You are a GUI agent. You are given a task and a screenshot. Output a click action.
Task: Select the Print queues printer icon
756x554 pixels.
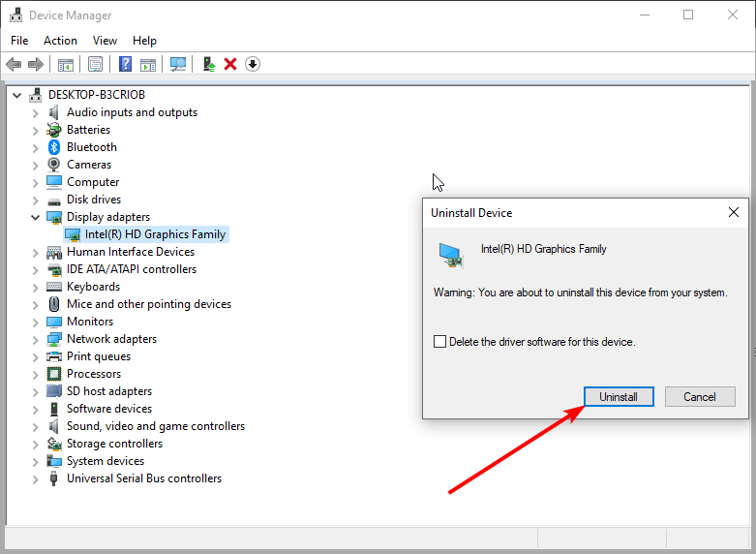[54, 356]
